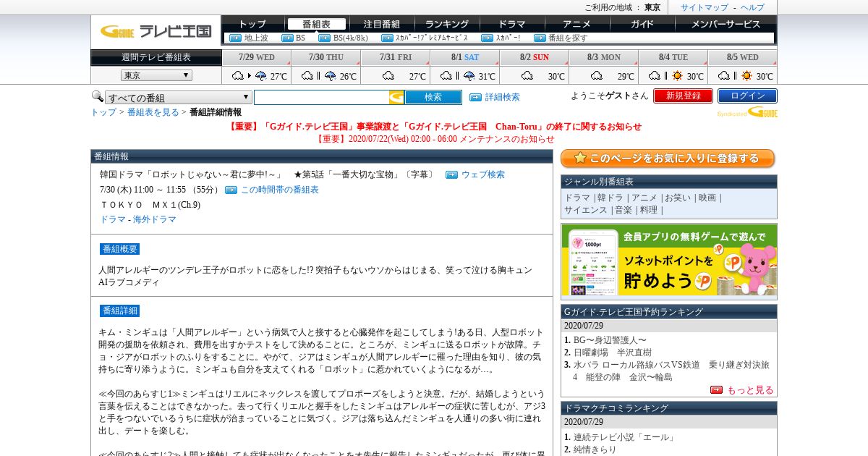Click the keyword search input field
Screen dimensions: 868x456
point(321,97)
